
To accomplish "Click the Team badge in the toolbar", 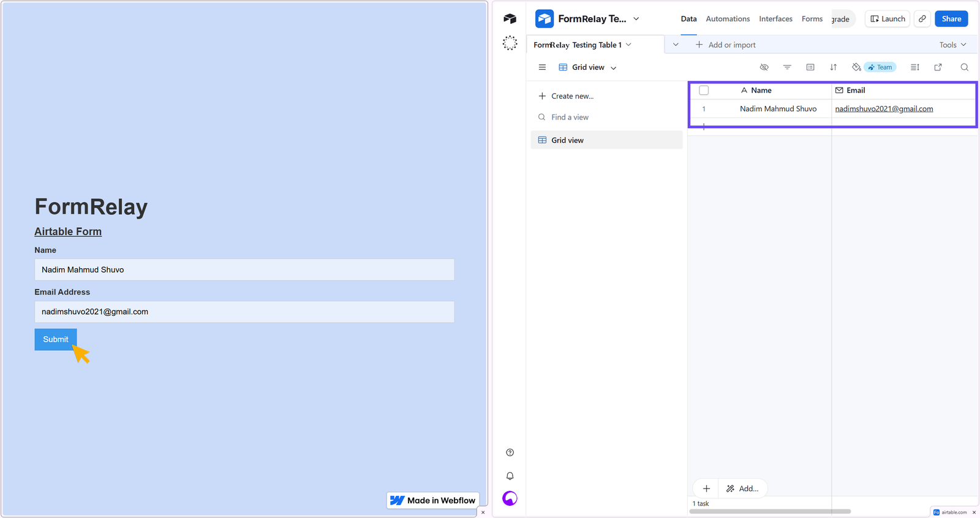I will tap(880, 67).
